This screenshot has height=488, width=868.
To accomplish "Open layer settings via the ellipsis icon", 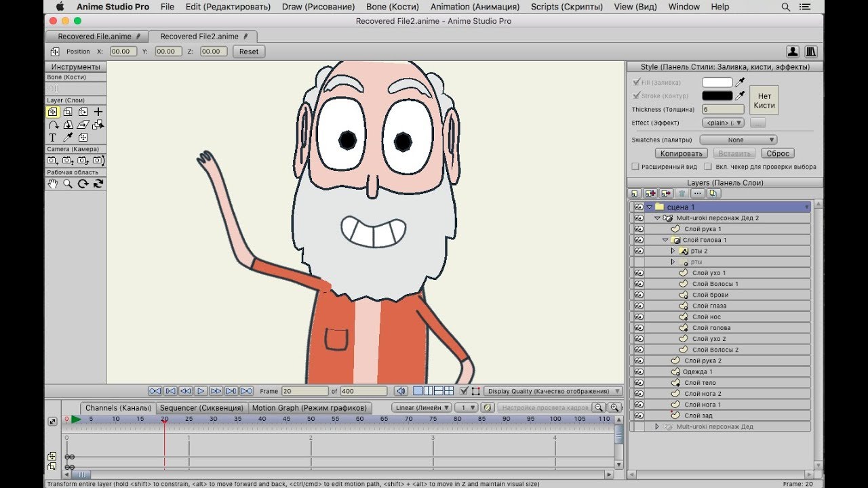I will (x=698, y=194).
